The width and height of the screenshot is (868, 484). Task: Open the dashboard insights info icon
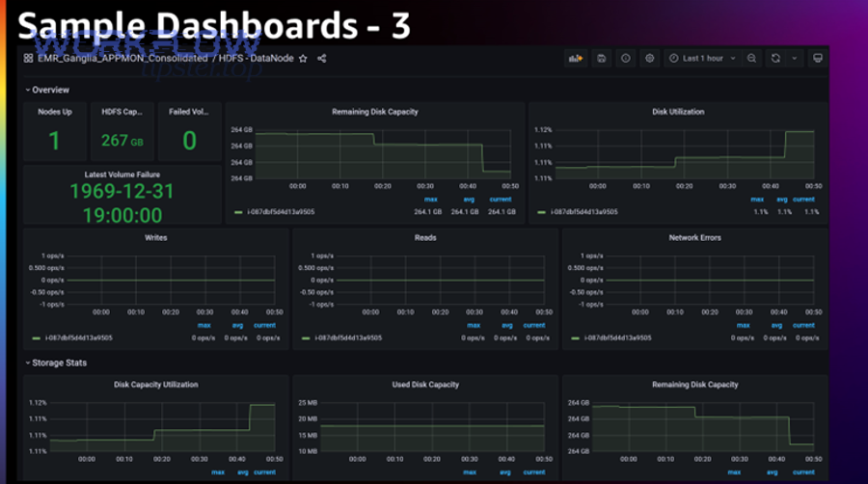626,58
